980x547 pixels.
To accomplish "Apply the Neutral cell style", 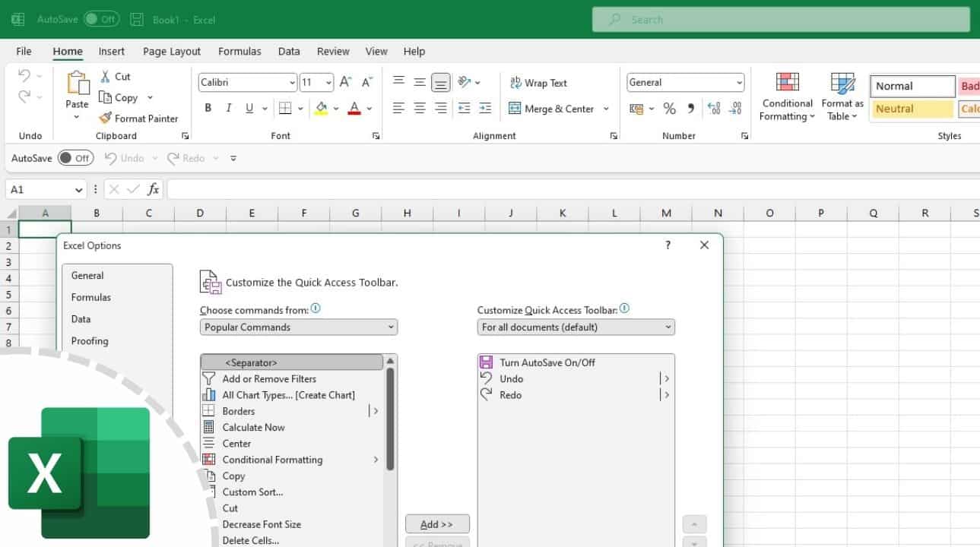I will tap(912, 109).
